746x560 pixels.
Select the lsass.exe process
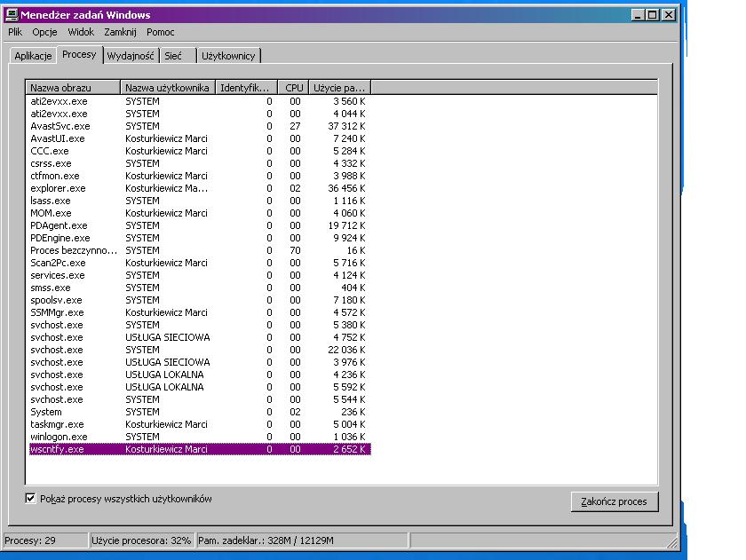[x=200, y=201]
